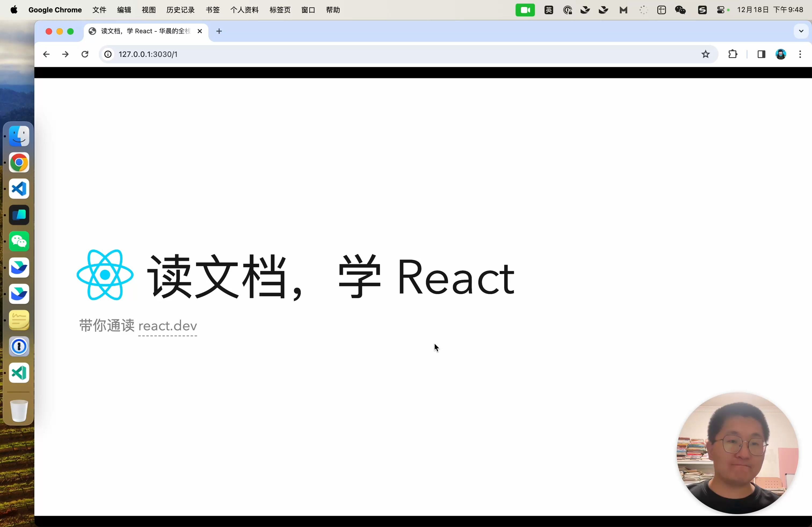
Task: Click the circular webcam overlay
Action: (x=738, y=453)
